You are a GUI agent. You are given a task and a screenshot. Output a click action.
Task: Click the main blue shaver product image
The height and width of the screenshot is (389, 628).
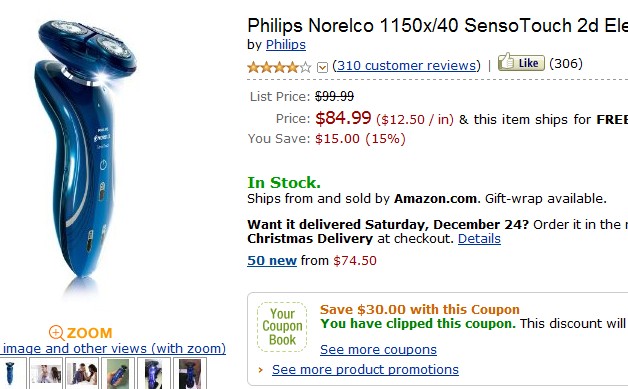coord(86,150)
